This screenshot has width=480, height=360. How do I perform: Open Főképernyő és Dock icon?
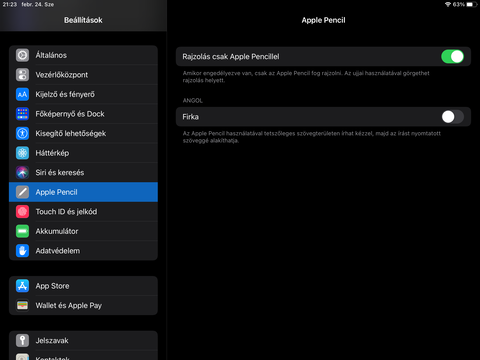pos(22,114)
